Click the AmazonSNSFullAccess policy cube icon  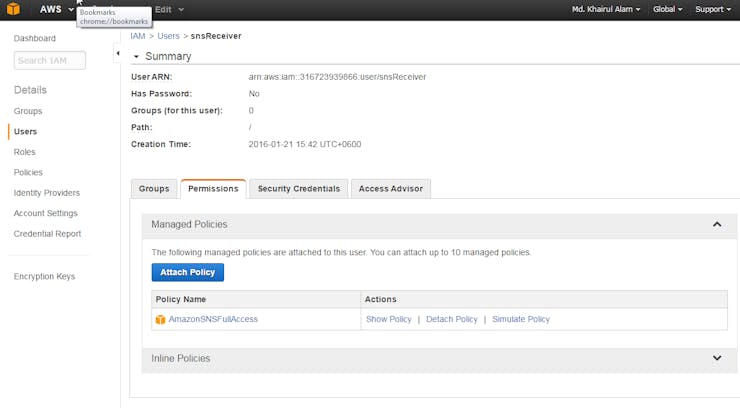pyautogui.click(x=160, y=319)
